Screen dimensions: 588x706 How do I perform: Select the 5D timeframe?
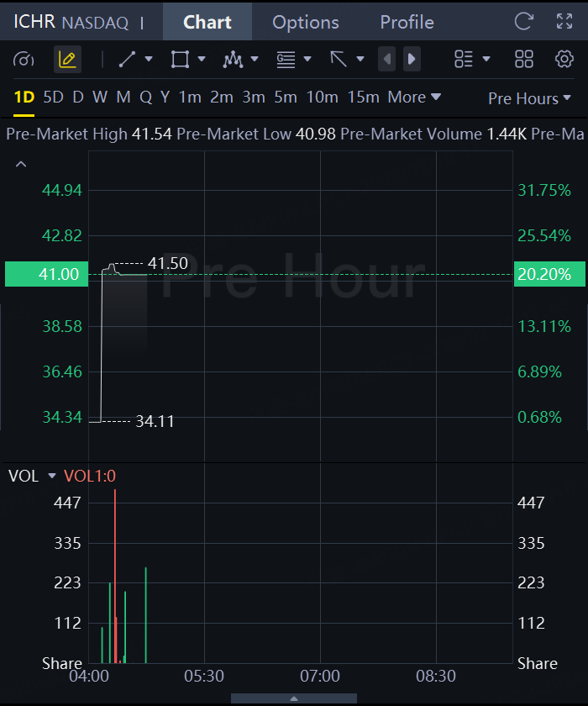[53, 97]
